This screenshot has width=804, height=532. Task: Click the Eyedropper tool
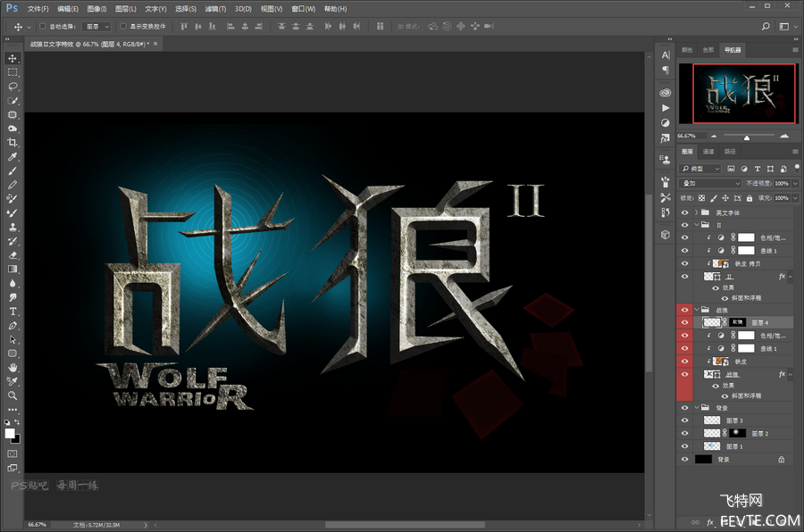[13, 157]
